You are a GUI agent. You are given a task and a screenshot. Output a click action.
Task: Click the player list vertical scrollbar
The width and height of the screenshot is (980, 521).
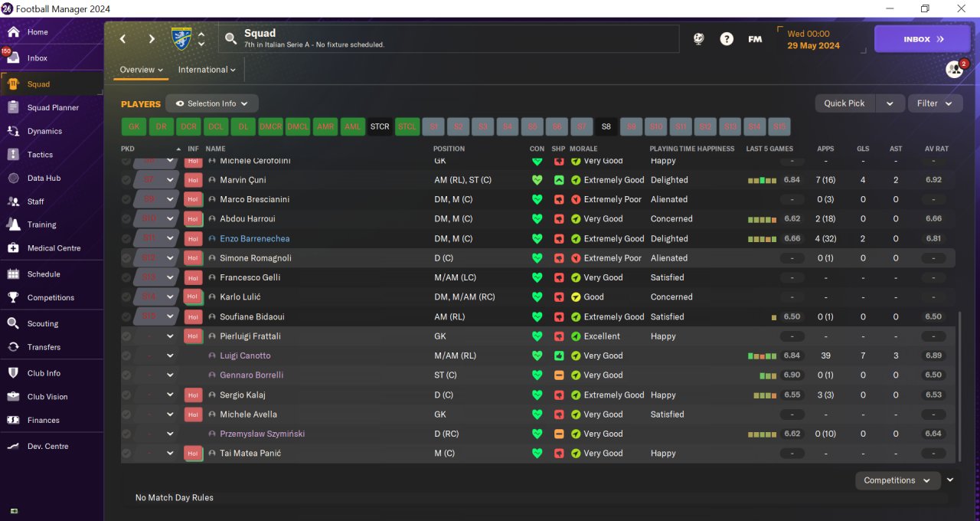pos(959,385)
